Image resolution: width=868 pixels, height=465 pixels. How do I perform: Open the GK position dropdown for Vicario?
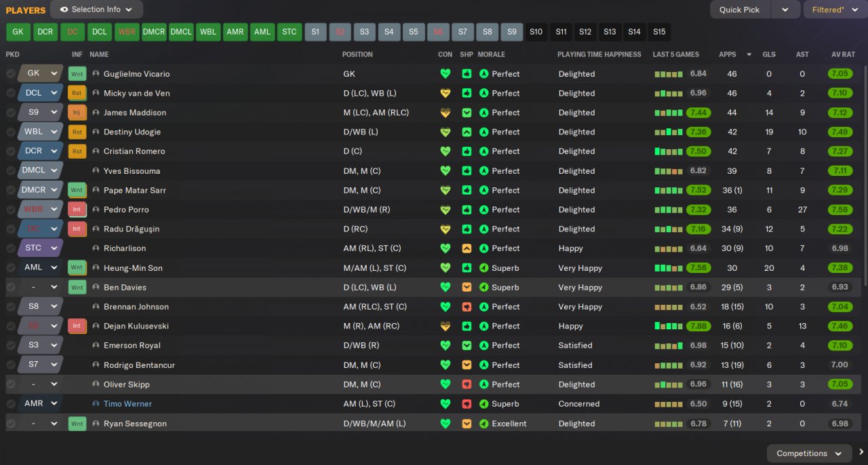(40, 73)
